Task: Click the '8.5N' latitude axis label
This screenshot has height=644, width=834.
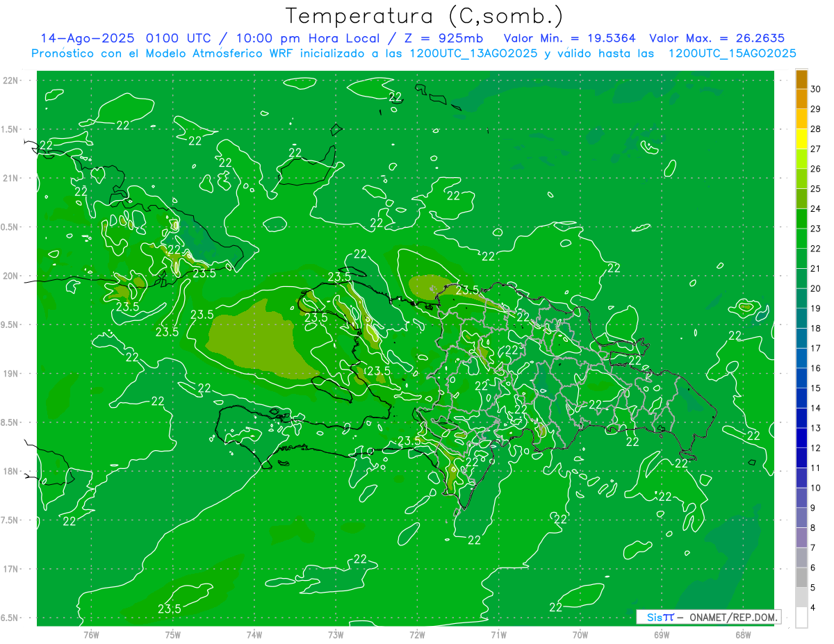Action: coord(10,422)
